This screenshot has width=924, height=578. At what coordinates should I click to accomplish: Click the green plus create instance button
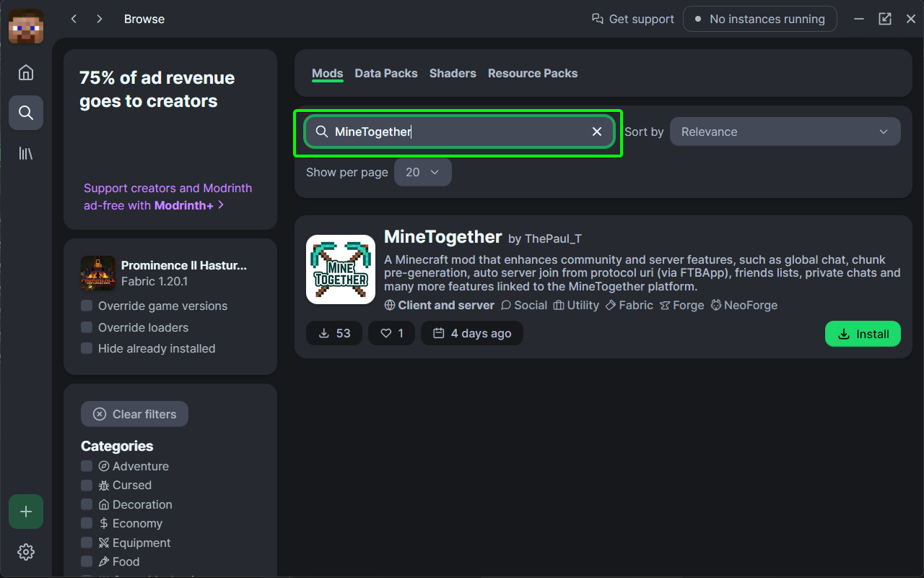coord(26,512)
